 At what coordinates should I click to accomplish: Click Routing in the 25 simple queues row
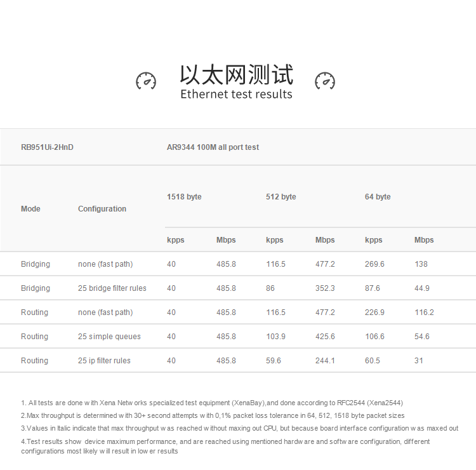point(34,337)
